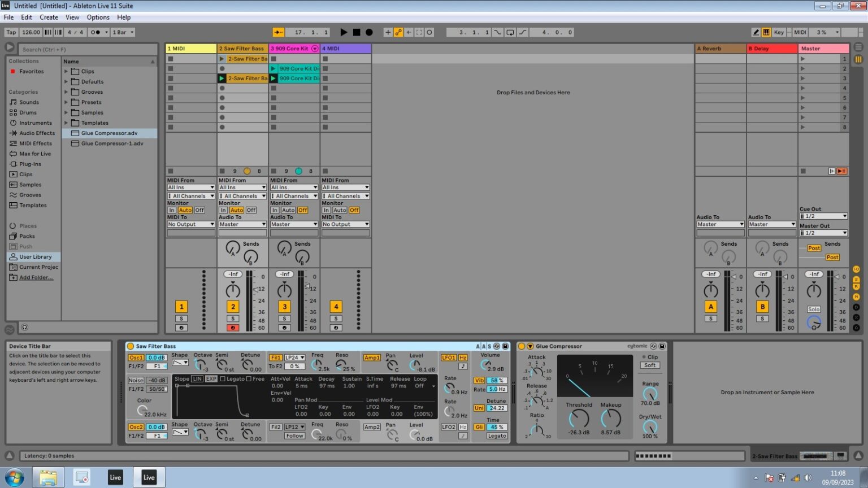868x488 pixels.
Task: Start playback with the Play button
Action: pyautogui.click(x=344, y=32)
